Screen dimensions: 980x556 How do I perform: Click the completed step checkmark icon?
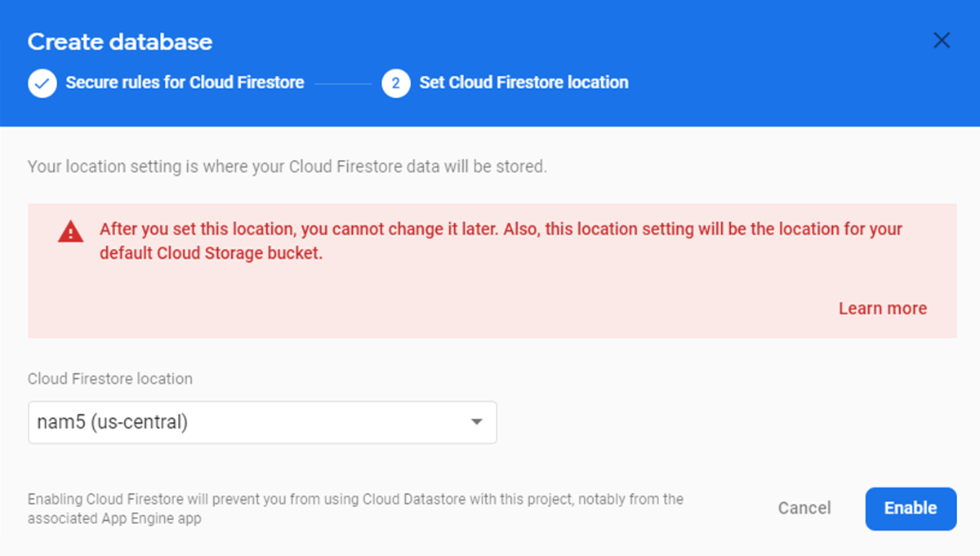coord(42,82)
